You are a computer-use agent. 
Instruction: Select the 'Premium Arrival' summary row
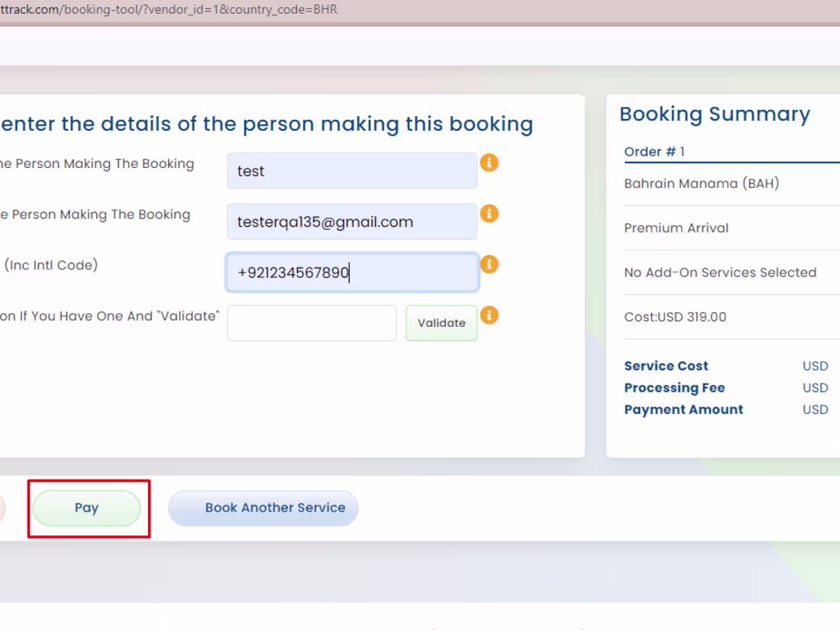(x=676, y=228)
